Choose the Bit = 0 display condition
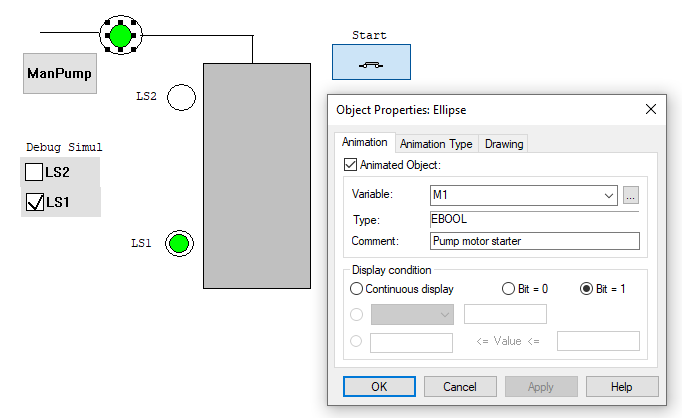 [508, 289]
